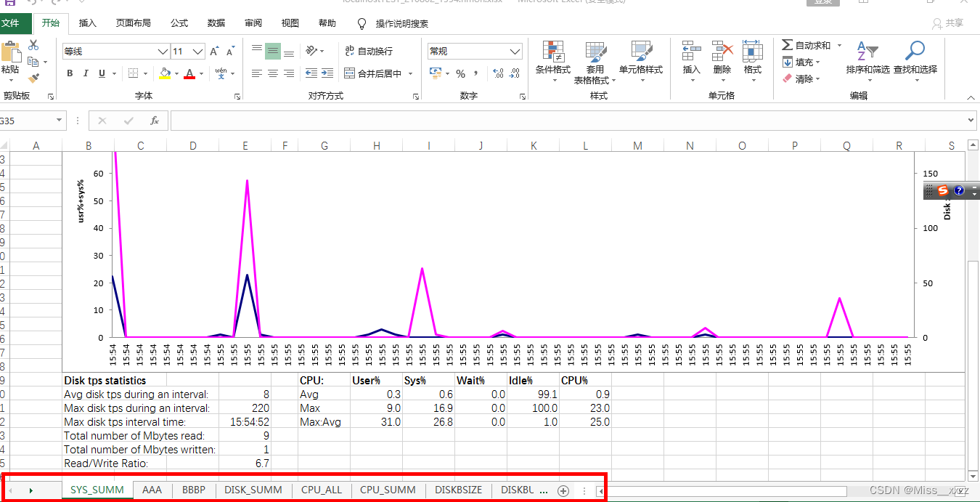Click the 共享 Share button
Viewport: 980px width, 502px height.
(948, 23)
